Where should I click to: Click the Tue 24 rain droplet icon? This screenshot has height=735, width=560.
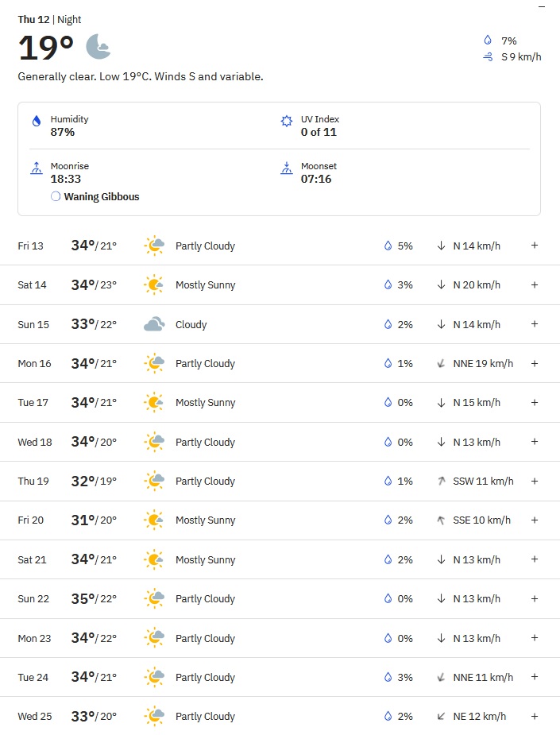click(x=388, y=677)
